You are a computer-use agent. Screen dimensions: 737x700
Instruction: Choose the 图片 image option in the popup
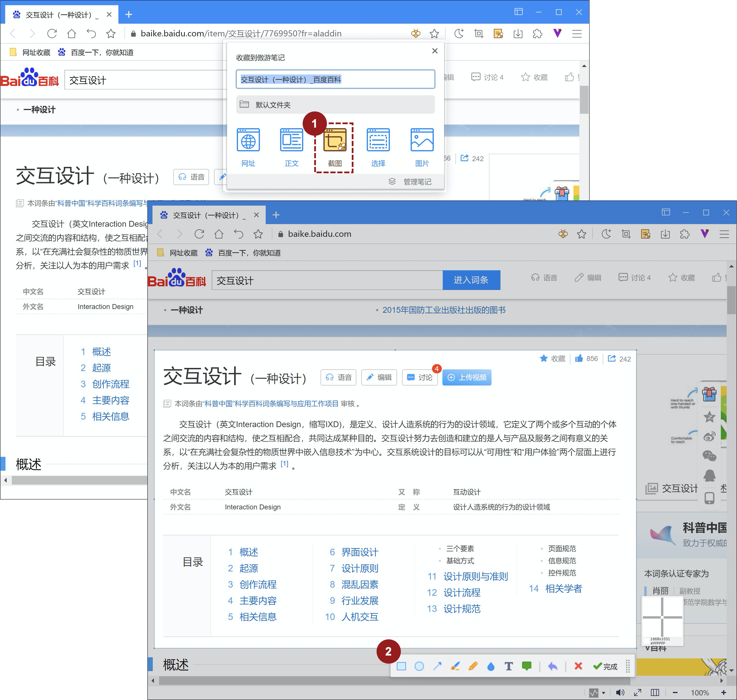pyautogui.click(x=422, y=147)
